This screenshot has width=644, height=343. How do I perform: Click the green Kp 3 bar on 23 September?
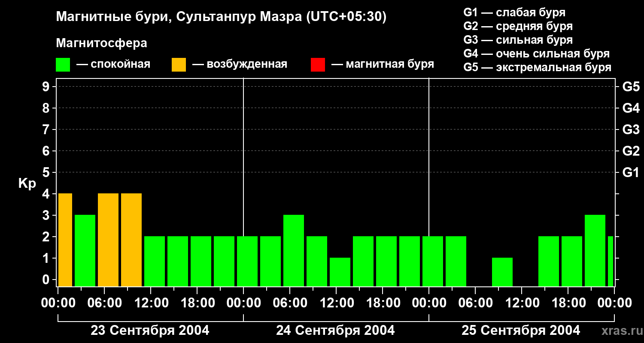tap(85, 250)
